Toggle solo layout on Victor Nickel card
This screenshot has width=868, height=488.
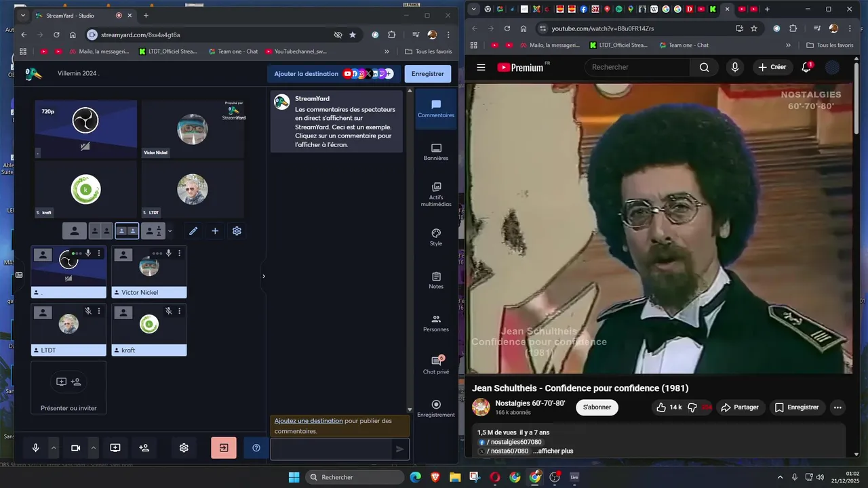(x=123, y=255)
